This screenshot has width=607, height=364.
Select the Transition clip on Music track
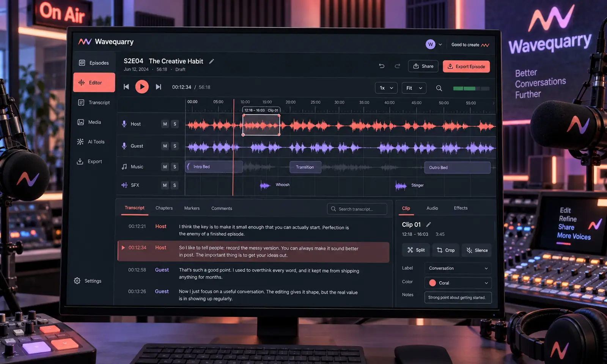click(x=305, y=167)
